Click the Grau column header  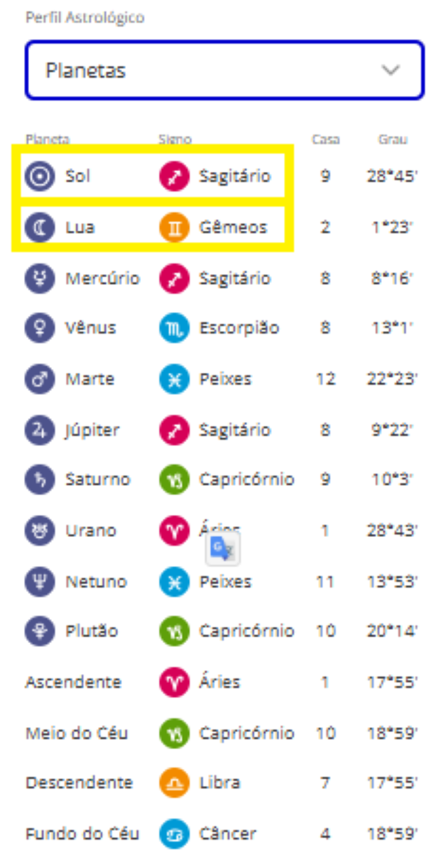(x=392, y=139)
